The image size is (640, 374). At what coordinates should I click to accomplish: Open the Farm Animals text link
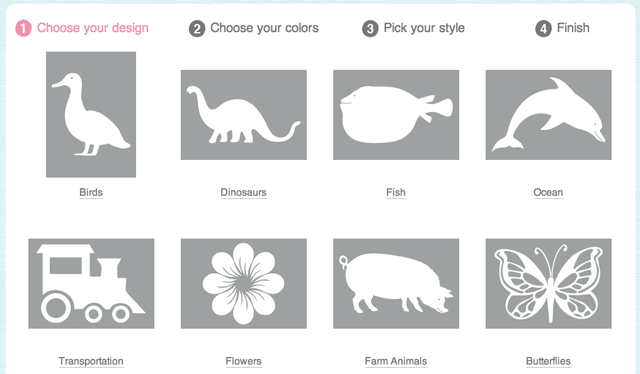[396, 361]
